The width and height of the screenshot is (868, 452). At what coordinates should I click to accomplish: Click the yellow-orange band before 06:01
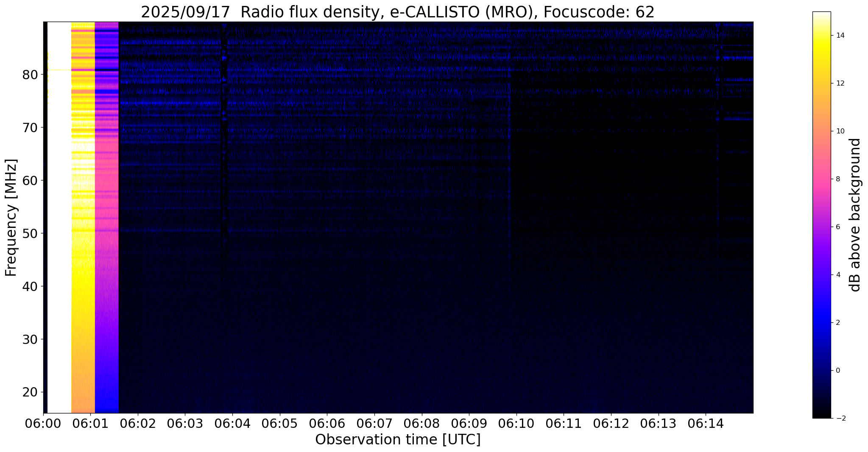tap(83, 217)
